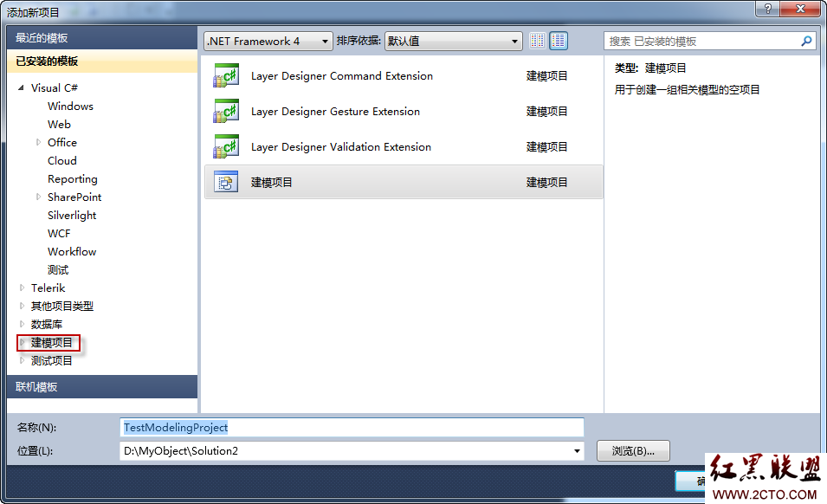The width and height of the screenshot is (827, 504).
Task: Open the .NET Framework 4 dropdown
Action: pos(268,41)
